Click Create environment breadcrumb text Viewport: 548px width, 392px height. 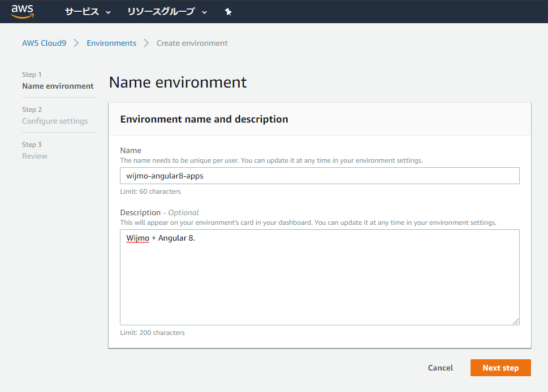tap(192, 43)
